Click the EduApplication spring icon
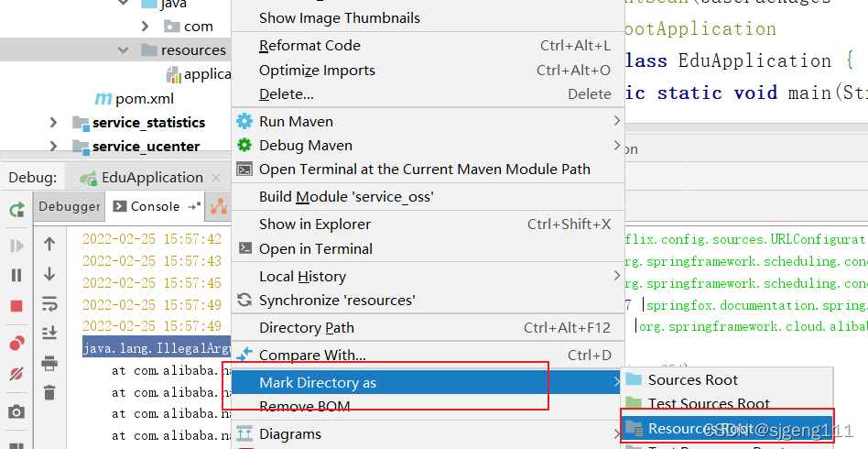Screen dimensions: 868x449 (x=89, y=178)
